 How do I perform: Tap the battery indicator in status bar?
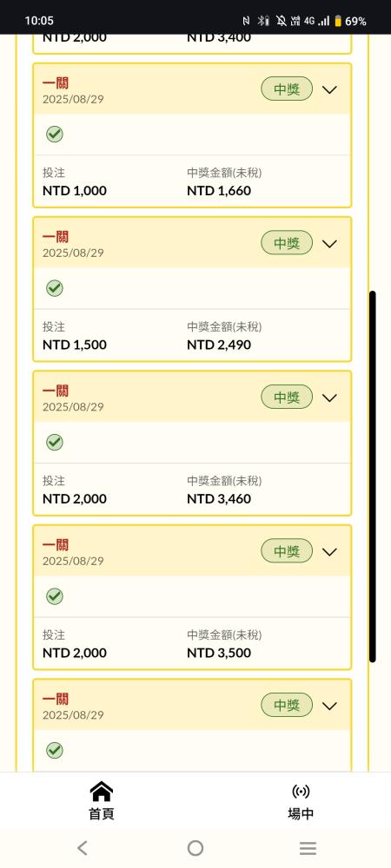pyautogui.click(x=338, y=21)
